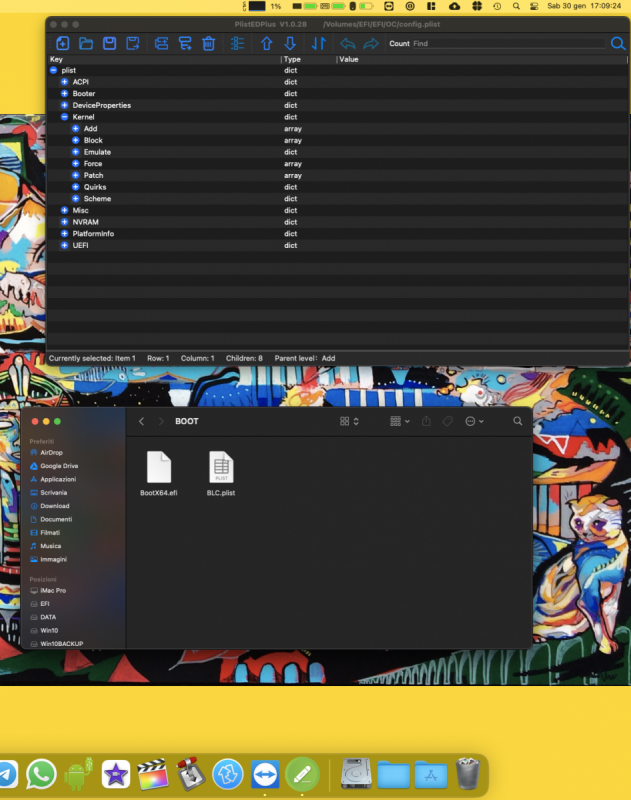
Task: Select the PlatformInfo row label
Action: click(93, 234)
